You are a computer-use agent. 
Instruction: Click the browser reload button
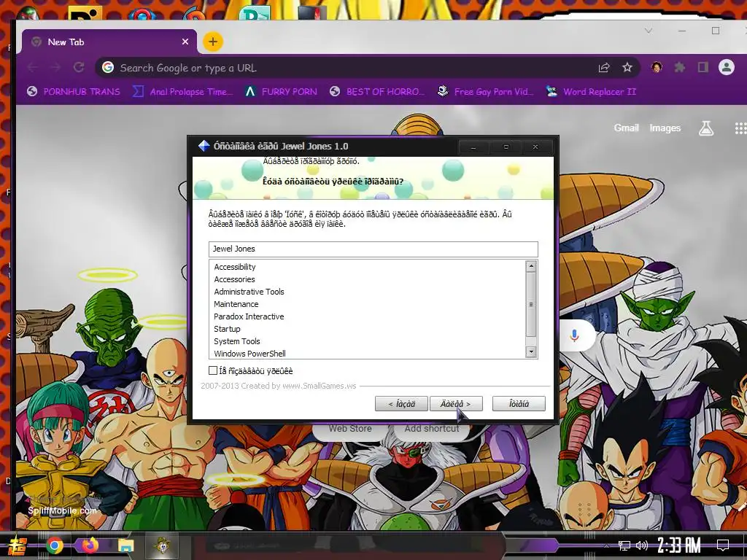tap(79, 68)
